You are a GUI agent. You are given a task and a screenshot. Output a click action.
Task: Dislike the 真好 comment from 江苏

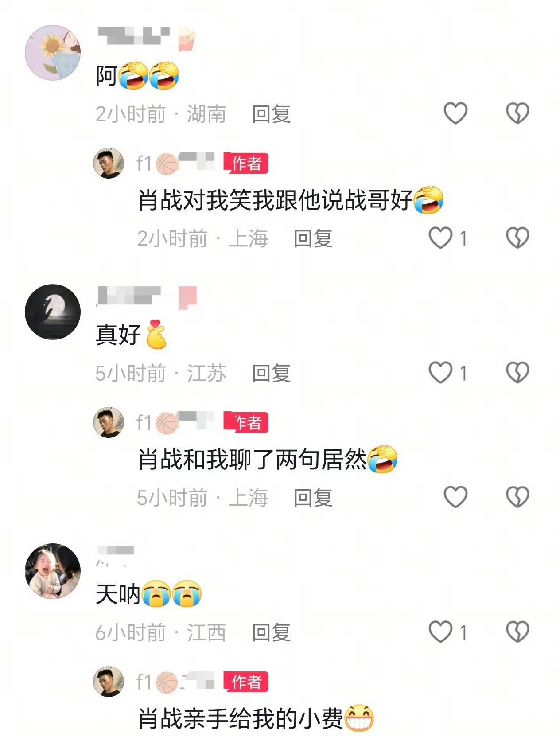517,372
